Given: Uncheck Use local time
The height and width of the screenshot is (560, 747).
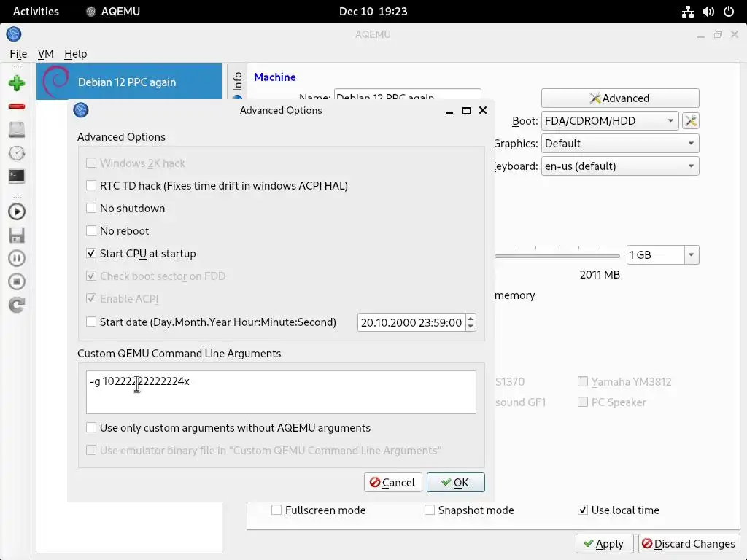Looking at the screenshot, I should [583, 510].
